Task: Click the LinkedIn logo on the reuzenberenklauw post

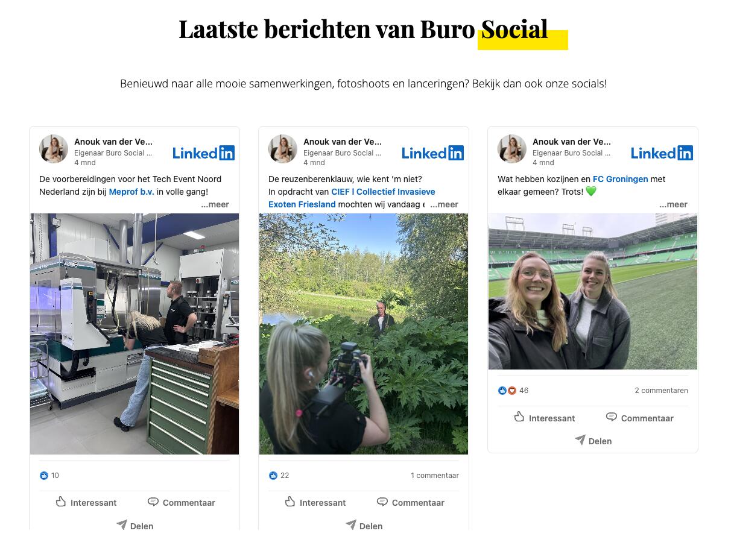Action: 432,153
